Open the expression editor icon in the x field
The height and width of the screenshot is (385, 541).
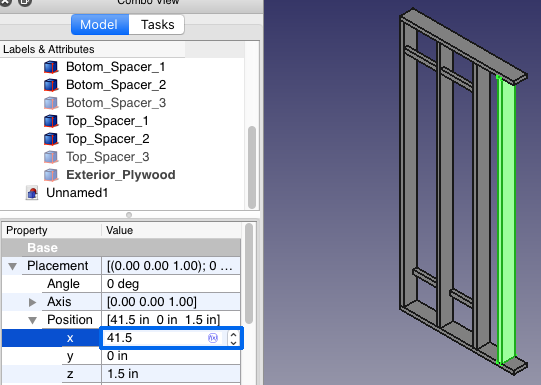213,338
